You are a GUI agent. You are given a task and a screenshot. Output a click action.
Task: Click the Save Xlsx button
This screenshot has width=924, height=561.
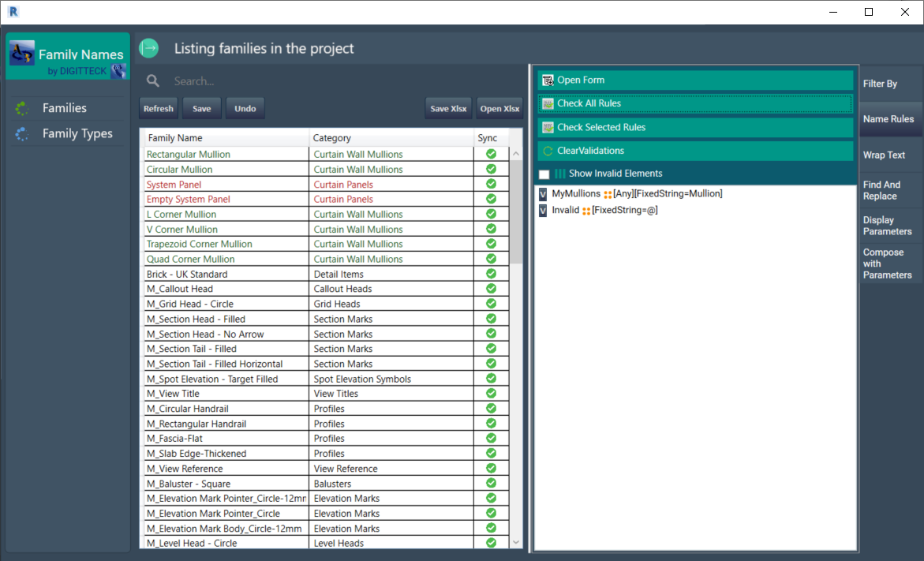click(447, 108)
